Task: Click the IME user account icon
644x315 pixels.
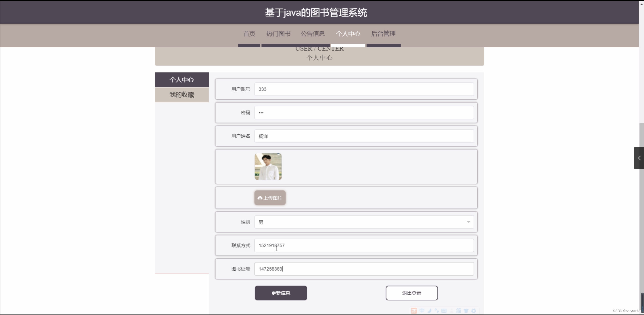Action: tap(452, 311)
